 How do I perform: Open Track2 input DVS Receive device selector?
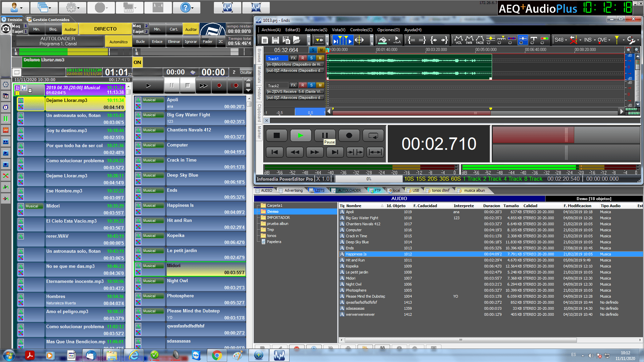tap(295, 92)
